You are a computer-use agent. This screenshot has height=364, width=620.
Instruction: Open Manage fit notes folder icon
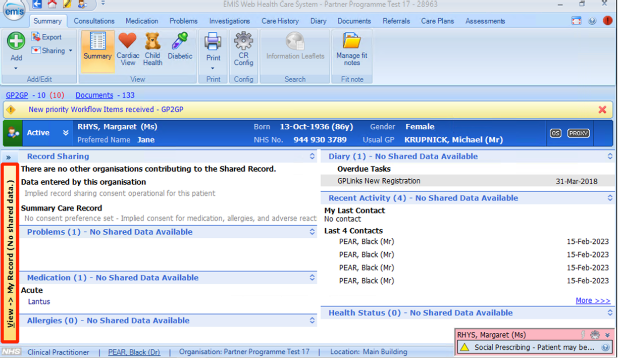(x=351, y=41)
